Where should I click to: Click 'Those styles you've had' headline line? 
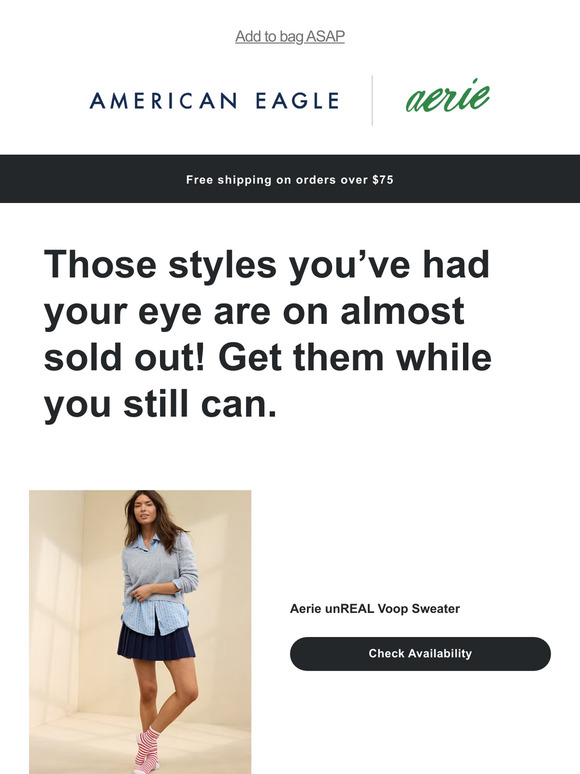click(x=267, y=265)
